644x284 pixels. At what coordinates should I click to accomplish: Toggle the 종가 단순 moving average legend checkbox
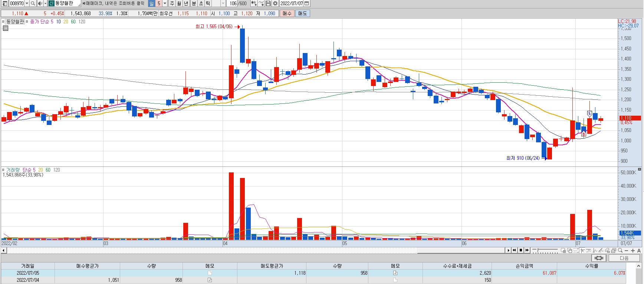click(x=27, y=22)
